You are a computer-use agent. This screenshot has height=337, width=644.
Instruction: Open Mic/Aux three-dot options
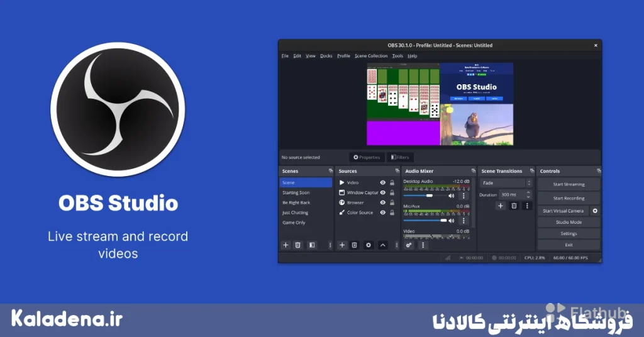tap(464, 221)
